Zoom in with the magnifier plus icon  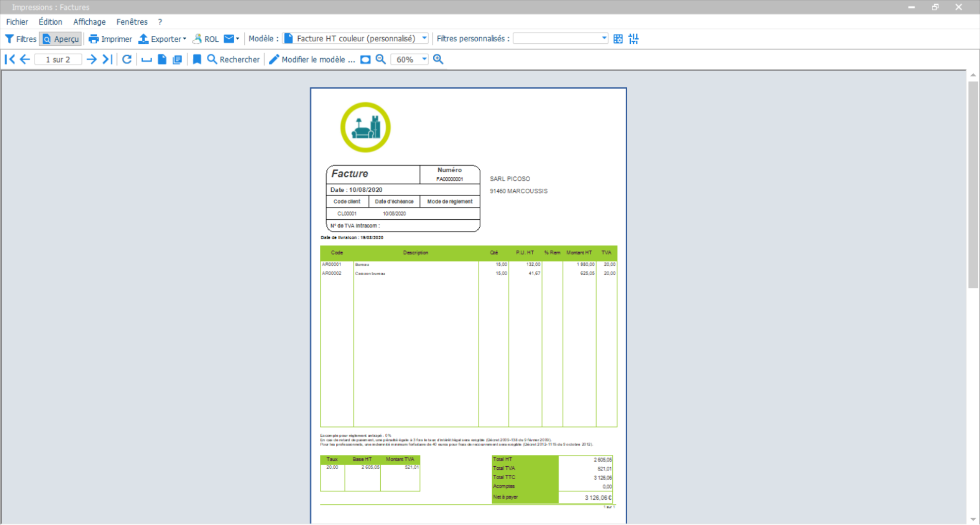pos(438,59)
